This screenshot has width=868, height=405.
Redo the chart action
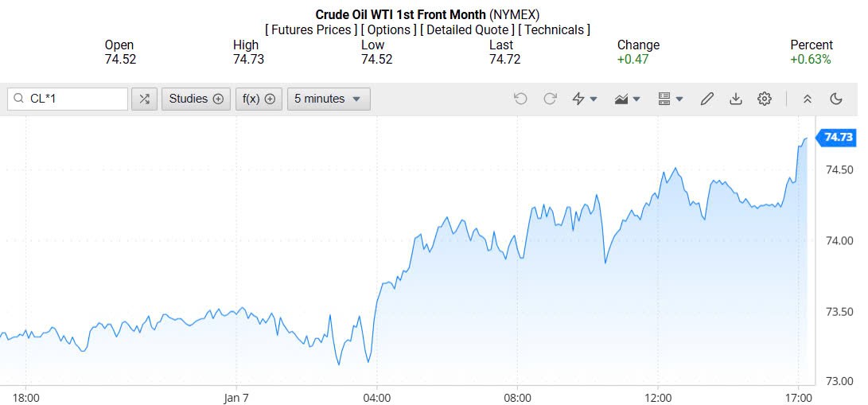(x=550, y=99)
